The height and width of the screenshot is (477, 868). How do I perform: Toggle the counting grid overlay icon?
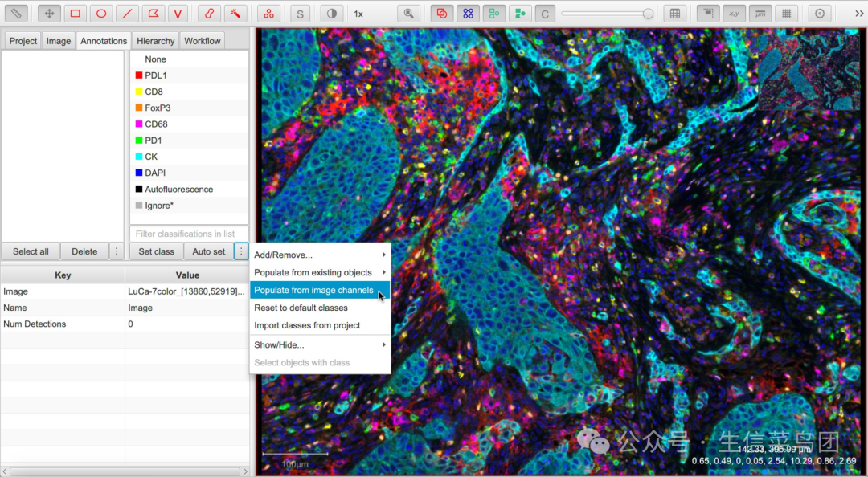point(786,14)
